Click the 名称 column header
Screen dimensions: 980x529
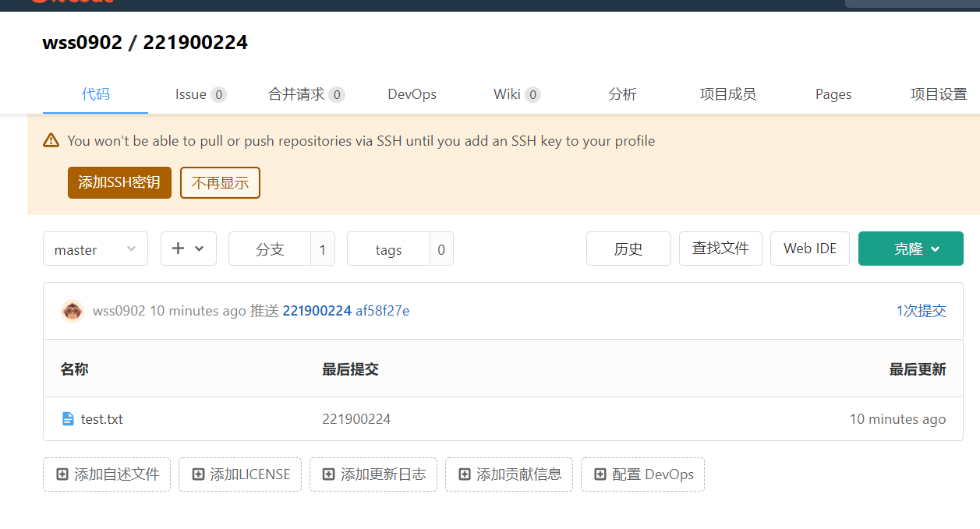coord(74,369)
